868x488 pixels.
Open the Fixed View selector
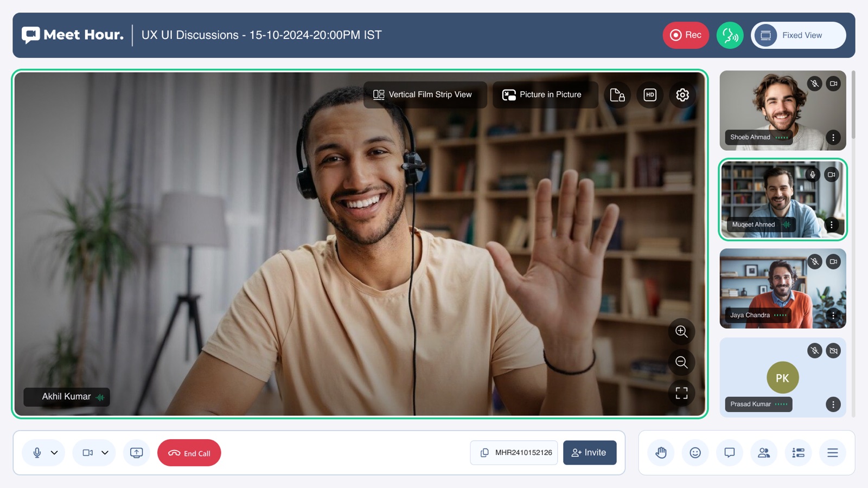[x=799, y=35]
